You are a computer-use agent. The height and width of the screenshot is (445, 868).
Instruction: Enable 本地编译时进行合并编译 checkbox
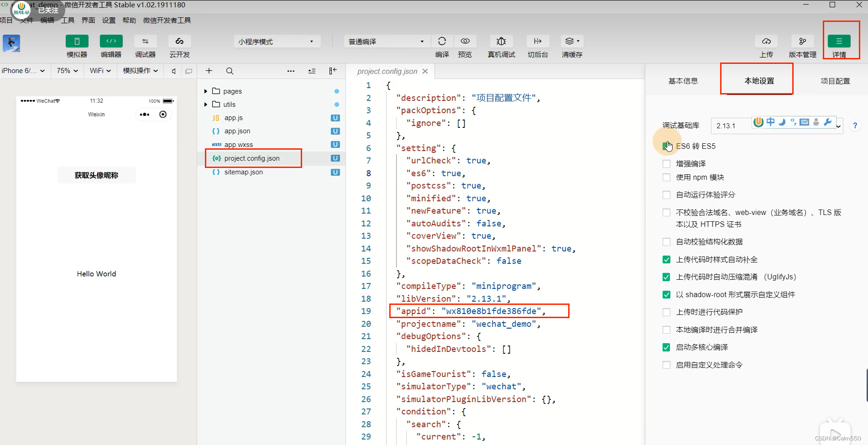(x=666, y=330)
